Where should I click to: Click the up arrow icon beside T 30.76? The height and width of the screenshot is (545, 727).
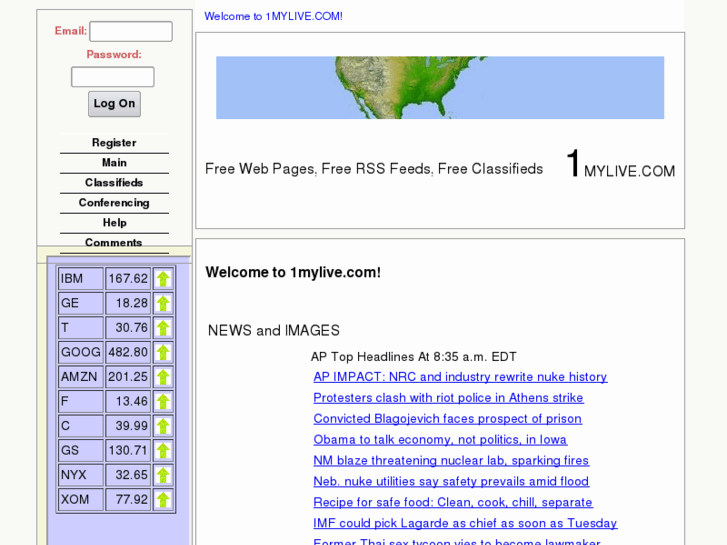click(x=163, y=328)
